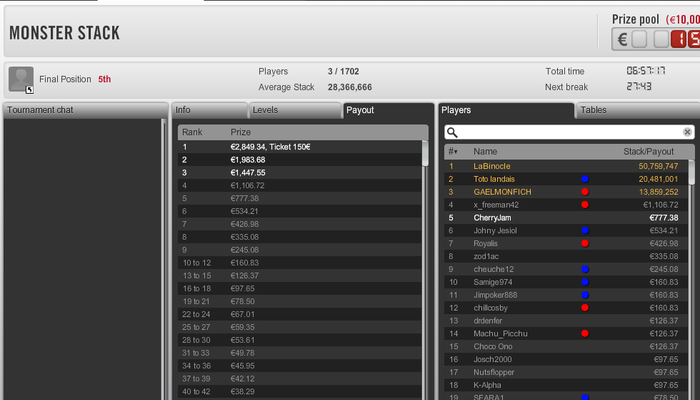Click the Tournament chat panel header

click(x=85, y=110)
